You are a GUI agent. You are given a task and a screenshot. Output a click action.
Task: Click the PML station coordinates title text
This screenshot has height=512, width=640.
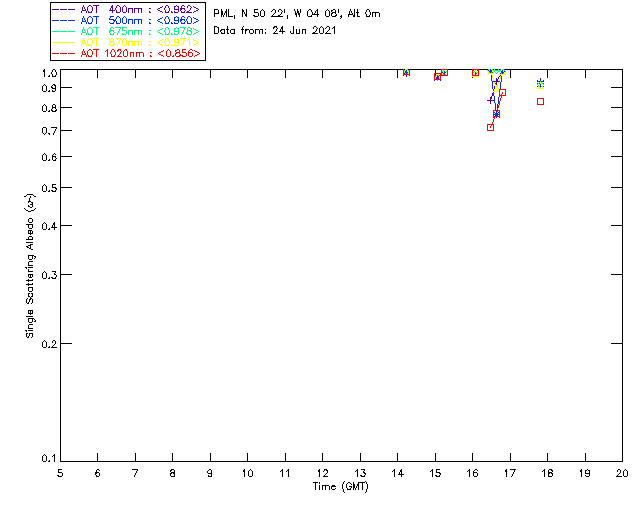click(297, 14)
